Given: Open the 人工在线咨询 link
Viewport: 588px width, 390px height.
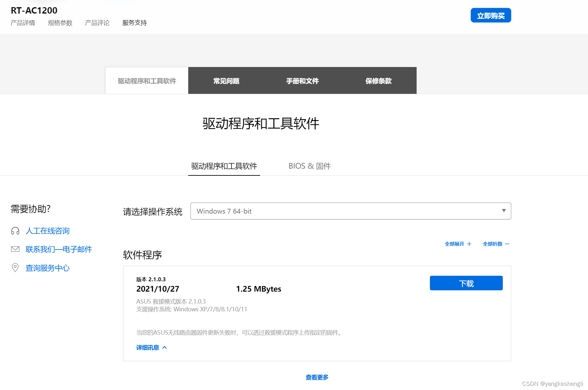Looking at the screenshot, I should click(48, 231).
